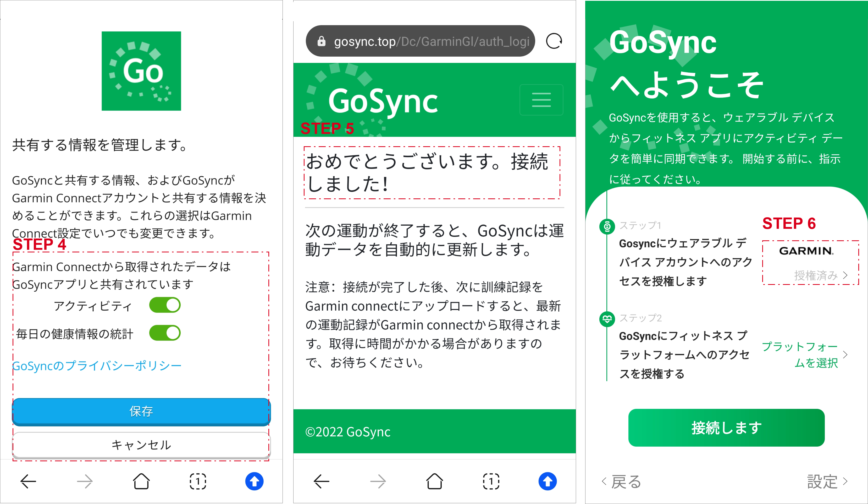Click the green 接続します button

point(726,428)
